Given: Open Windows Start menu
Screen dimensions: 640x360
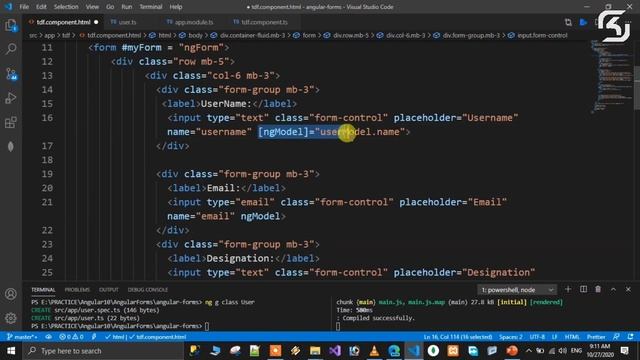Looking at the screenshot, I should click(11, 351).
